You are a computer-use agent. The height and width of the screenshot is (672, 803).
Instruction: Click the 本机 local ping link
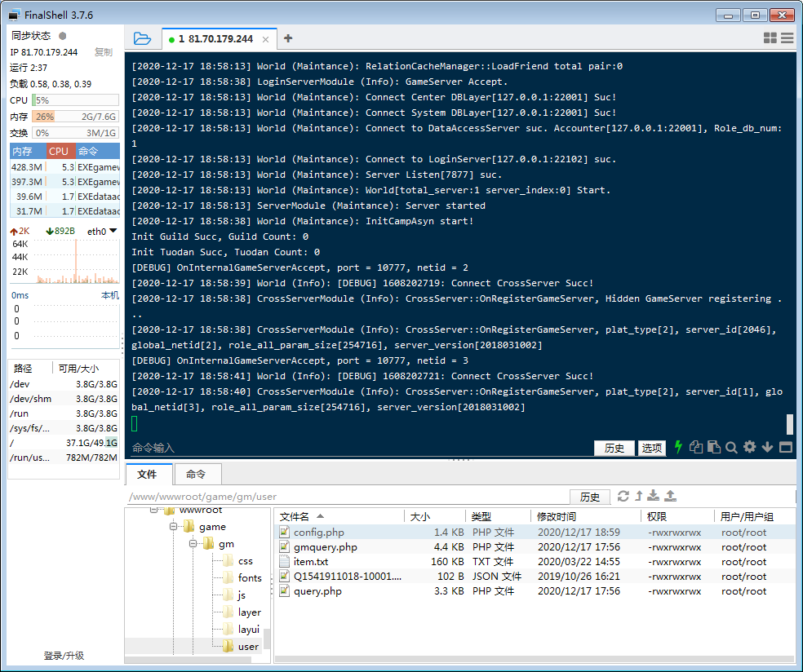(110, 295)
